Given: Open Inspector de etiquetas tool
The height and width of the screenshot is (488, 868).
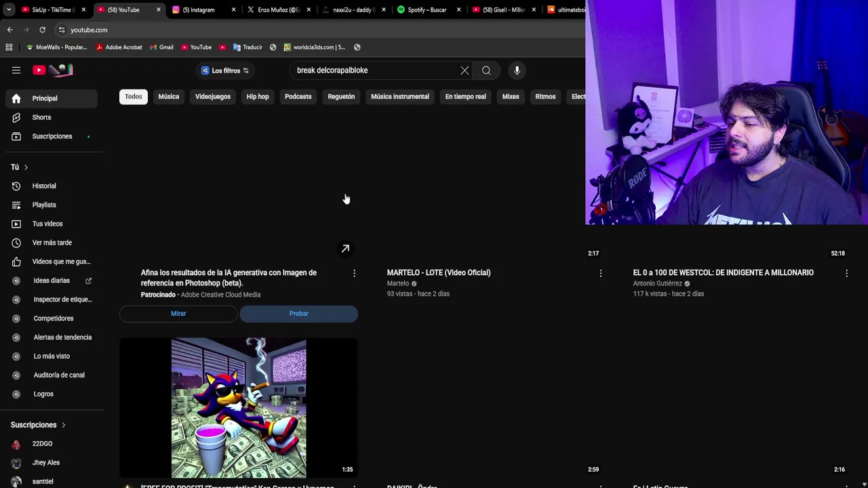Looking at the screenshot, I should (x=52, y=300).
